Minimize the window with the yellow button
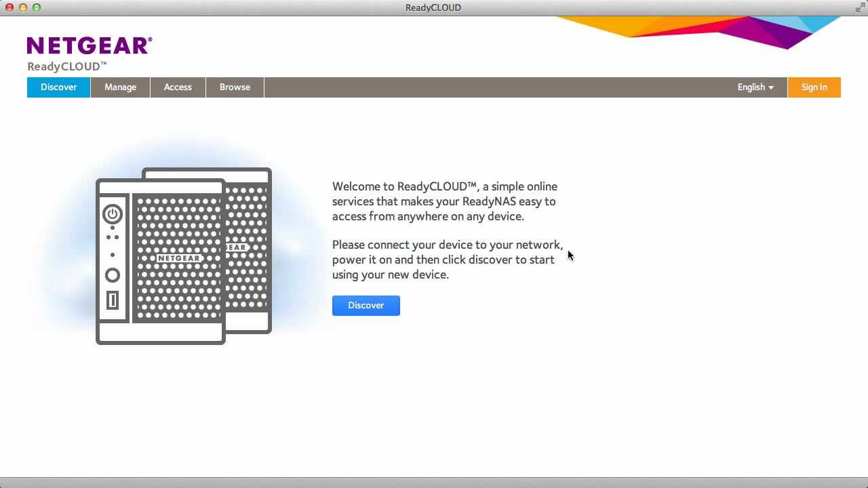This screenshot has height=488, width=868. click(x=23, y=7)
